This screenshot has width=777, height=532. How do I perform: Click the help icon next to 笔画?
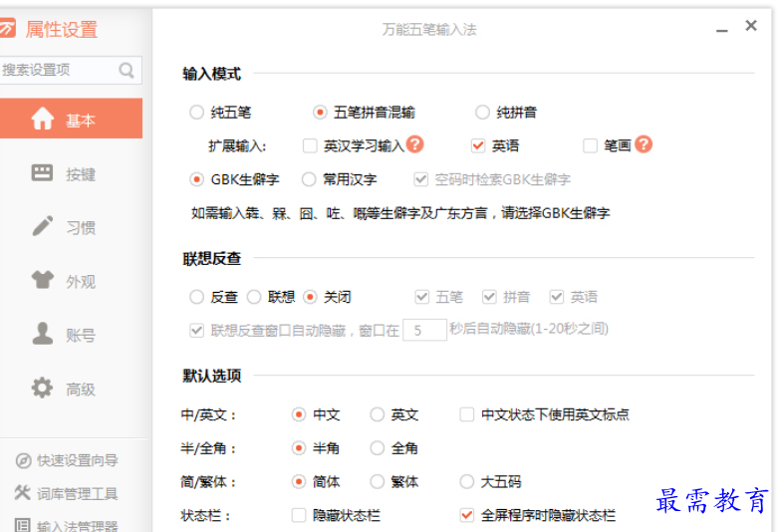click(x=644, y=144)
